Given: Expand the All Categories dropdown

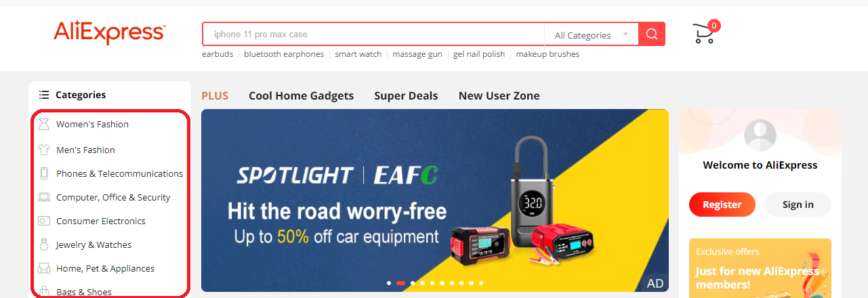Looking at the screenshot, I should [591, 35].
